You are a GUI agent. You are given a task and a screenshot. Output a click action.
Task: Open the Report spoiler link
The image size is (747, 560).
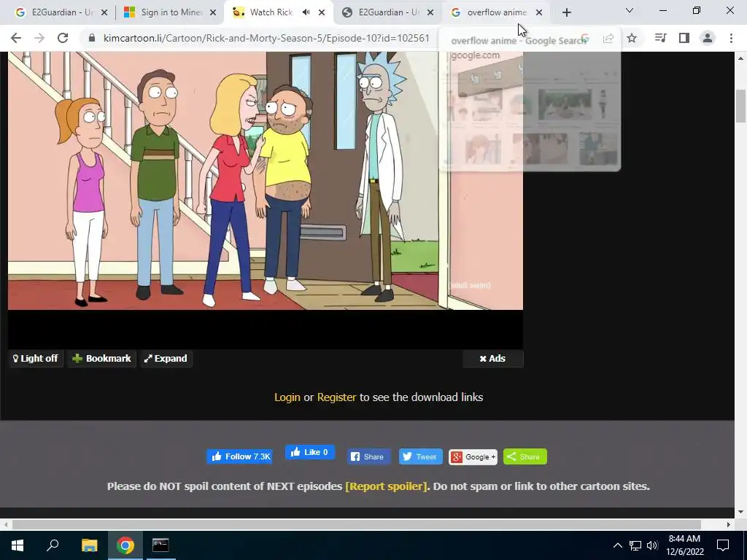(x=387, y=486)
